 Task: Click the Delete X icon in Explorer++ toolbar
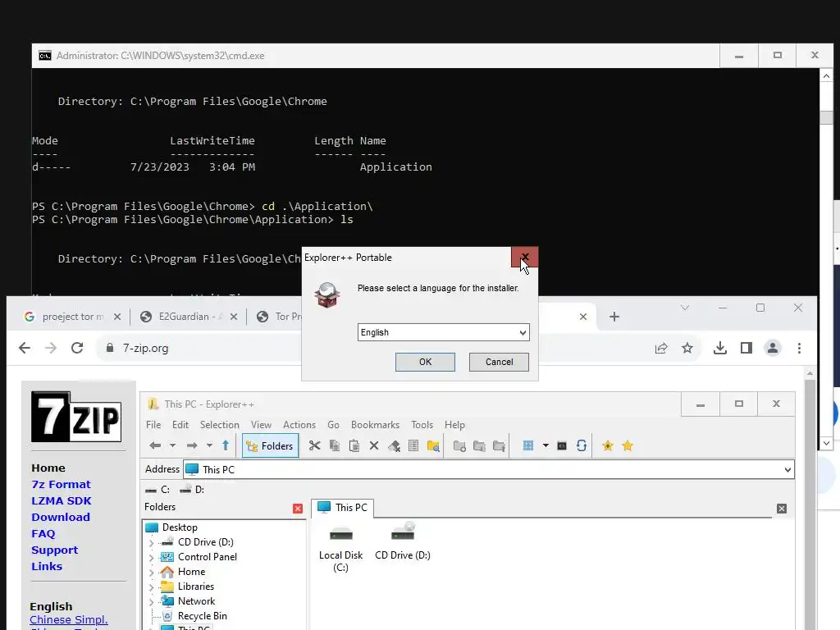coord(374,445)
